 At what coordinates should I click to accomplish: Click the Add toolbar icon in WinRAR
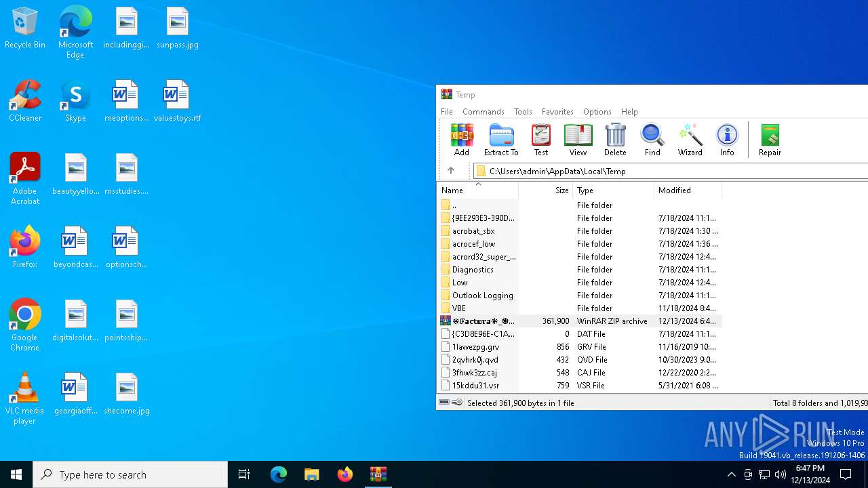(x=462, y=140)
